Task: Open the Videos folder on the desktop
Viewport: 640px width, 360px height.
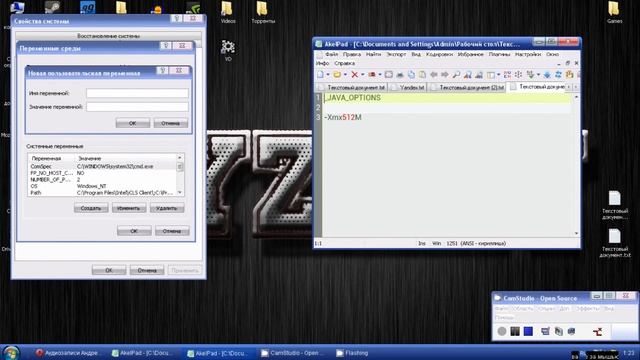Action: pyautogui.click(x=227, y=12)
